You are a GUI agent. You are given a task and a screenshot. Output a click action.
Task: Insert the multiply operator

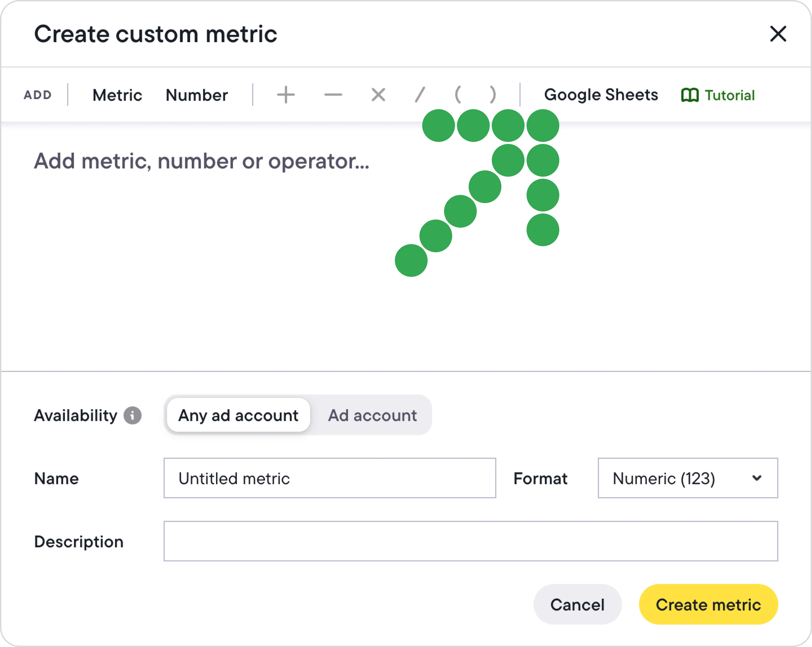point(378,95)
